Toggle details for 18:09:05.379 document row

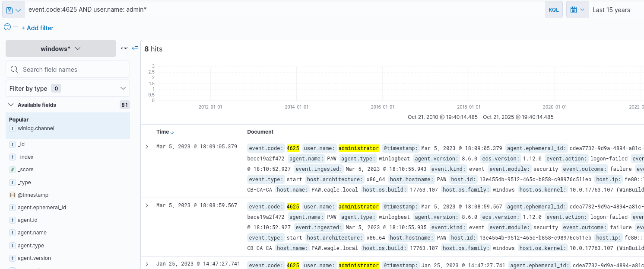147,147
